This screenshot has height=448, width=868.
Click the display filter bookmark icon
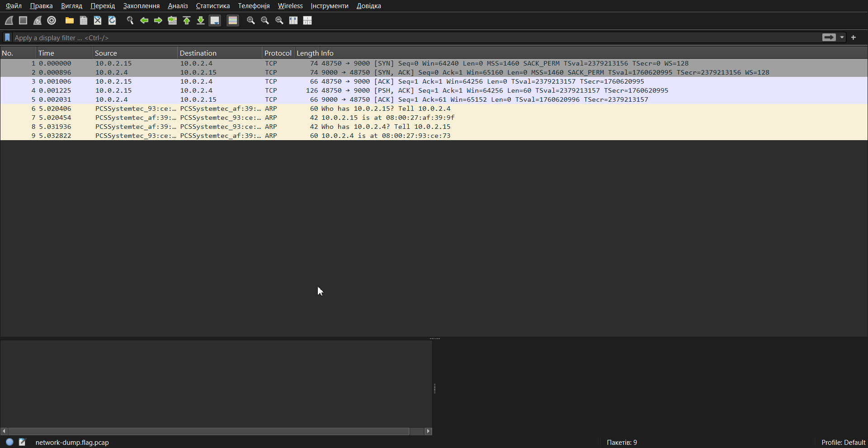7,38
